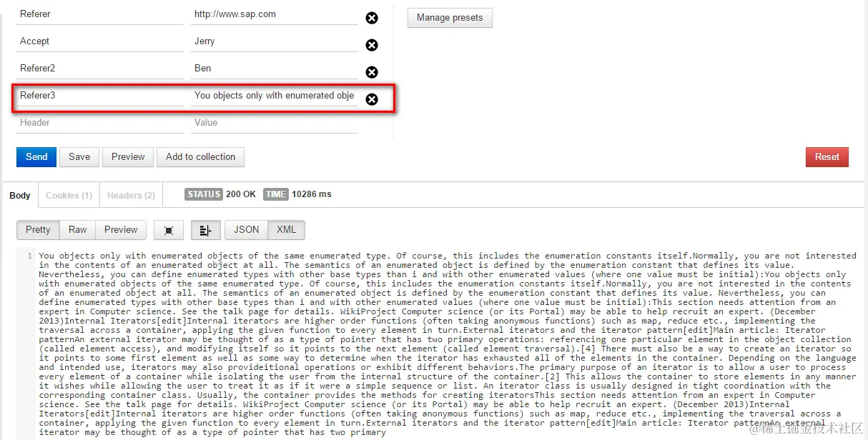This screenshot has height=440, width=868.
Task: Click the TIME label badge
Action: [x=276, y=194]
